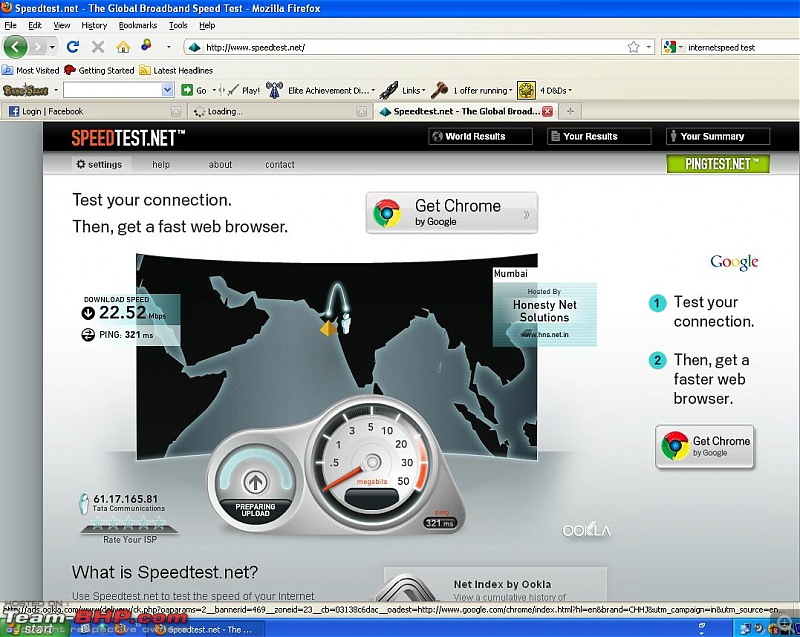Click the forward navigation arrow
Viewport: 800px width, 637px height.
(37, 47)
